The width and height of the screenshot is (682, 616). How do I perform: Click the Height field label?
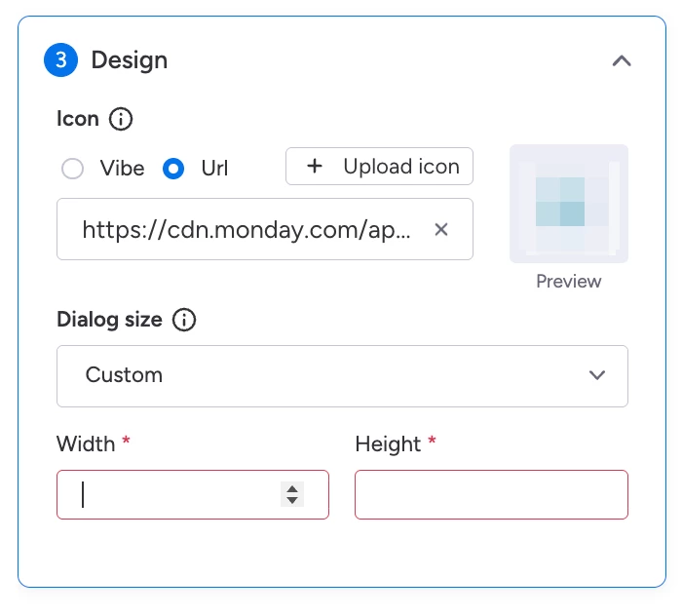[388, 444]
